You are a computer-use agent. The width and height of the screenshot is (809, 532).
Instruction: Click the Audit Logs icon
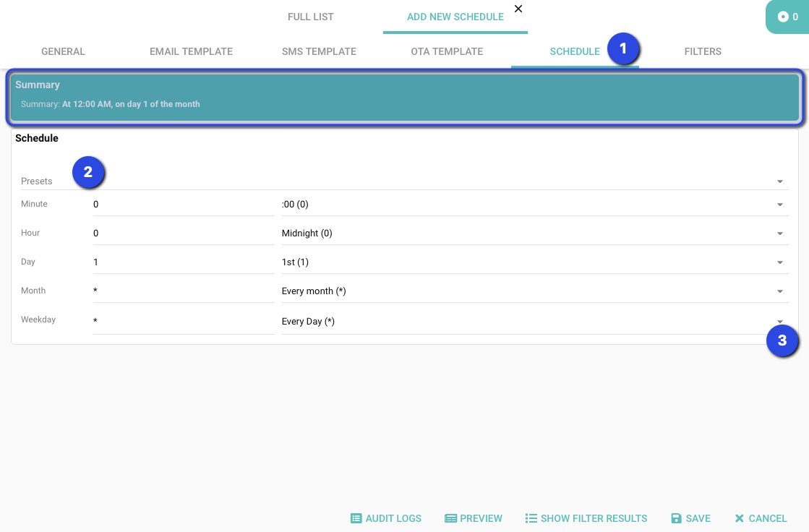[356, 518]
